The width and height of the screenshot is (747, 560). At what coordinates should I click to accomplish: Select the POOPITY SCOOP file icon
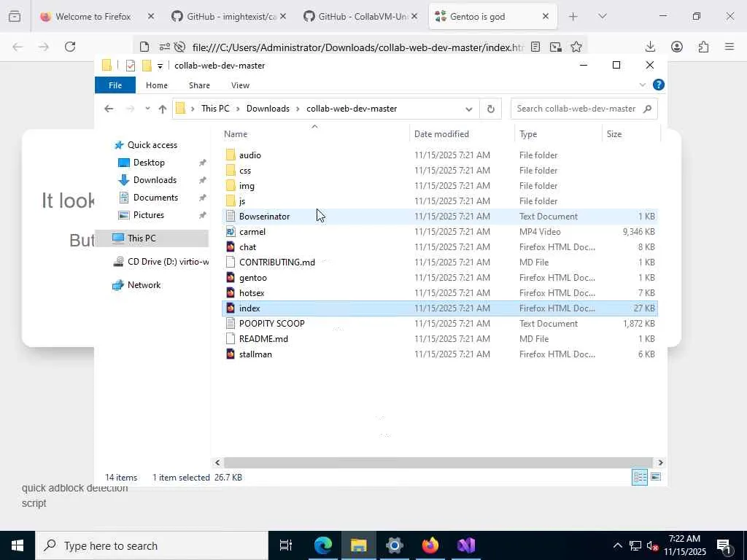231,323
